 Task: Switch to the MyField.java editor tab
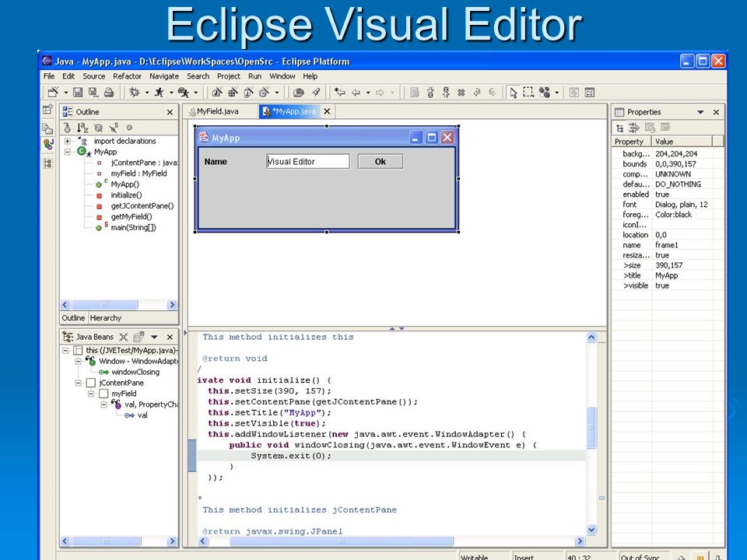click(218, 111)
